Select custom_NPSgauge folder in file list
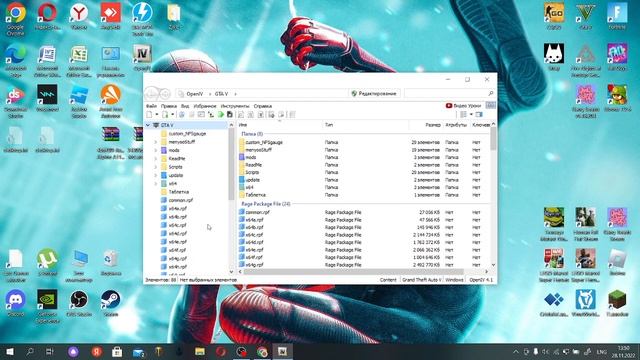The height and width of the screenshot is (360, 640). click(264, 142)
